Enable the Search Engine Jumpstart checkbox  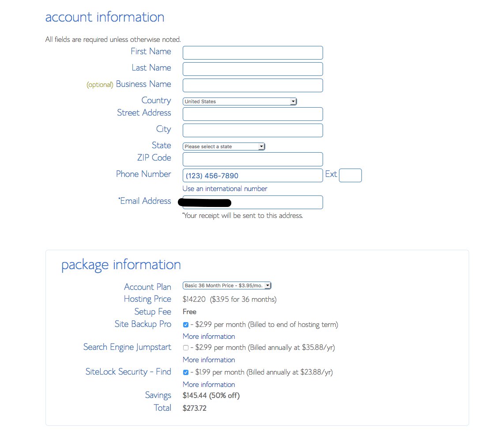pyautogui.click(x=186, y=348)
